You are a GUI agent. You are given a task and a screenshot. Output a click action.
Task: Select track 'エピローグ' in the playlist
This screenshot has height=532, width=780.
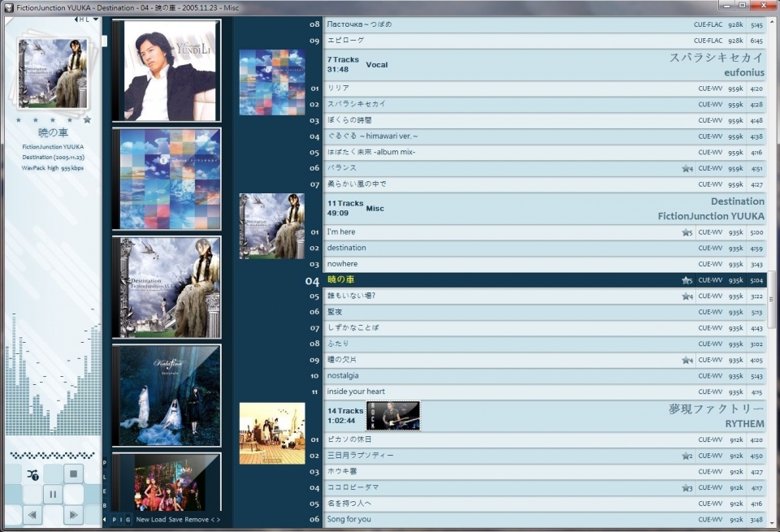[544, 41]
